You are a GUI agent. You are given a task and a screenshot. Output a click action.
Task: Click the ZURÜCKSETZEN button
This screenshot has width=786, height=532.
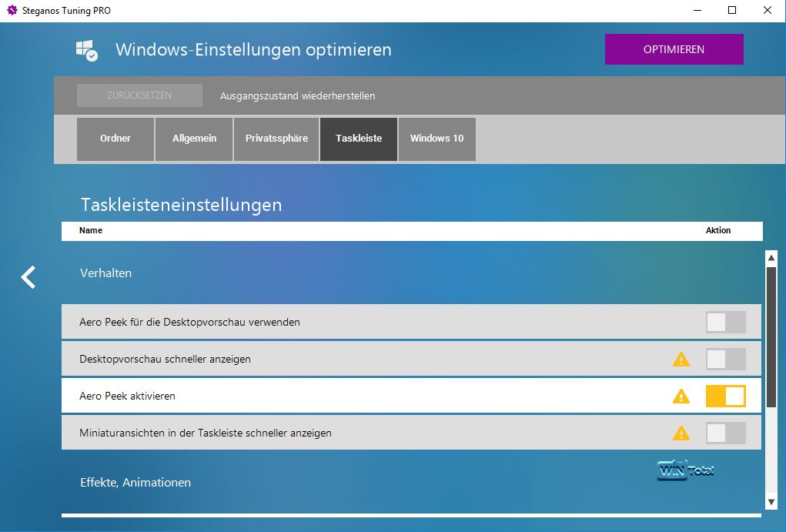pos(139,95)
